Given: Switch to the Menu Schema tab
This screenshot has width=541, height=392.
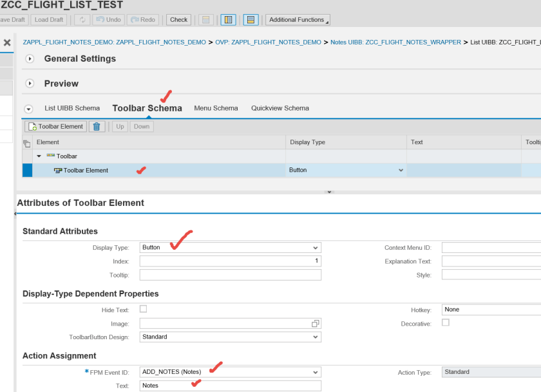Looking at the screenshot, I should tap(216, 108).
